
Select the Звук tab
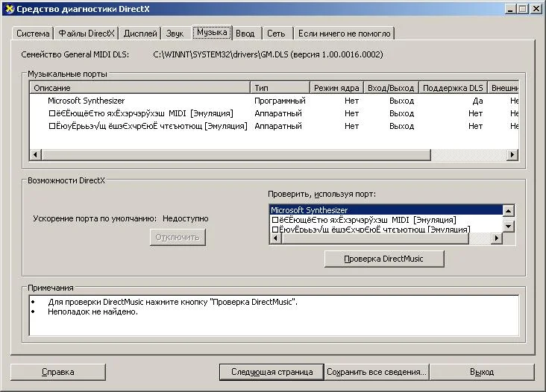[175, 34]
